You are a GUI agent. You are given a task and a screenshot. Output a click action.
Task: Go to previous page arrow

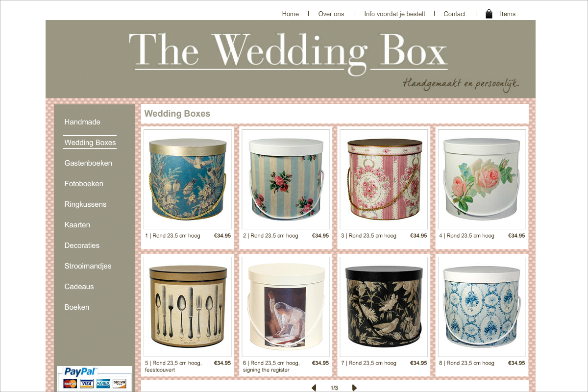[314, 388]
